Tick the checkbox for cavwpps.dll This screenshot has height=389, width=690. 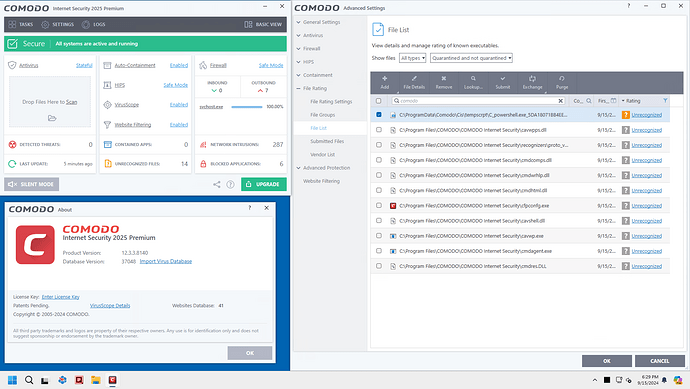click(x=379, y=130)
